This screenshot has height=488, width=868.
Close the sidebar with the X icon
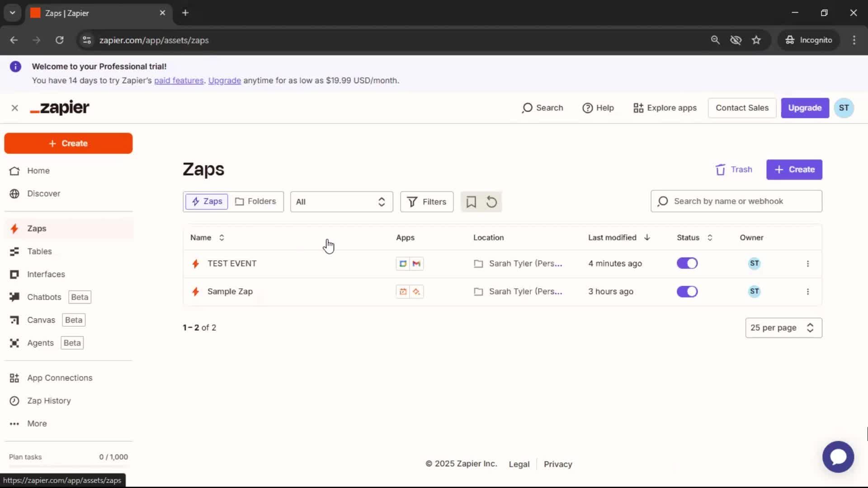[x=15, y=108]
